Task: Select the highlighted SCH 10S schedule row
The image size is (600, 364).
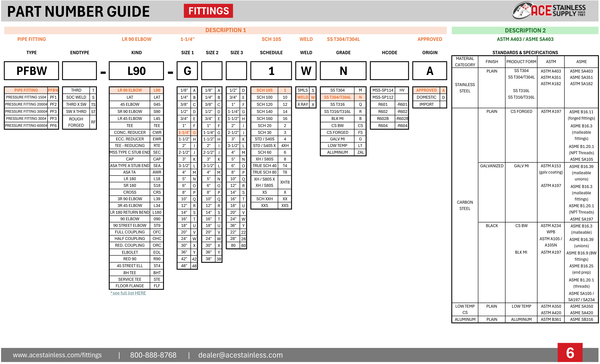Action: coord(271,90)
